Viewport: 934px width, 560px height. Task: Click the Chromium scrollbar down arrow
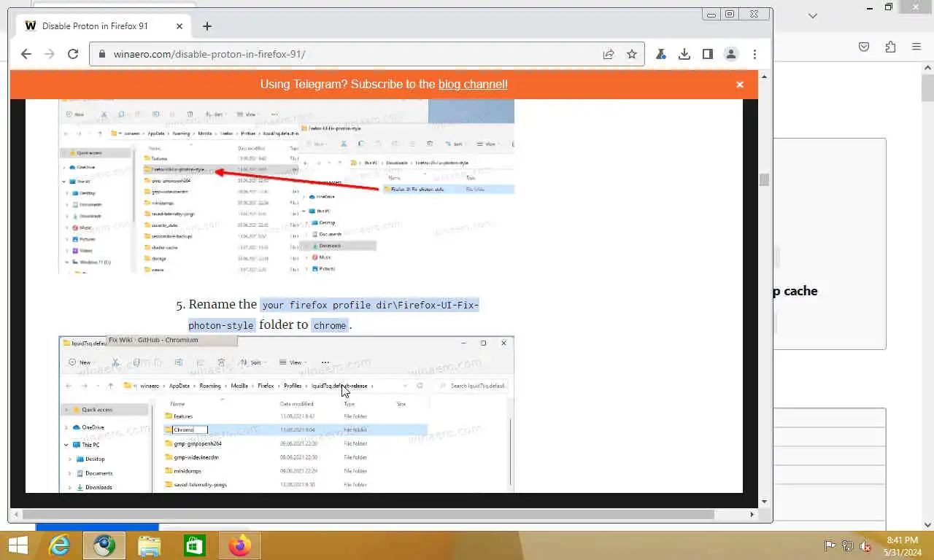click(764, 502)
